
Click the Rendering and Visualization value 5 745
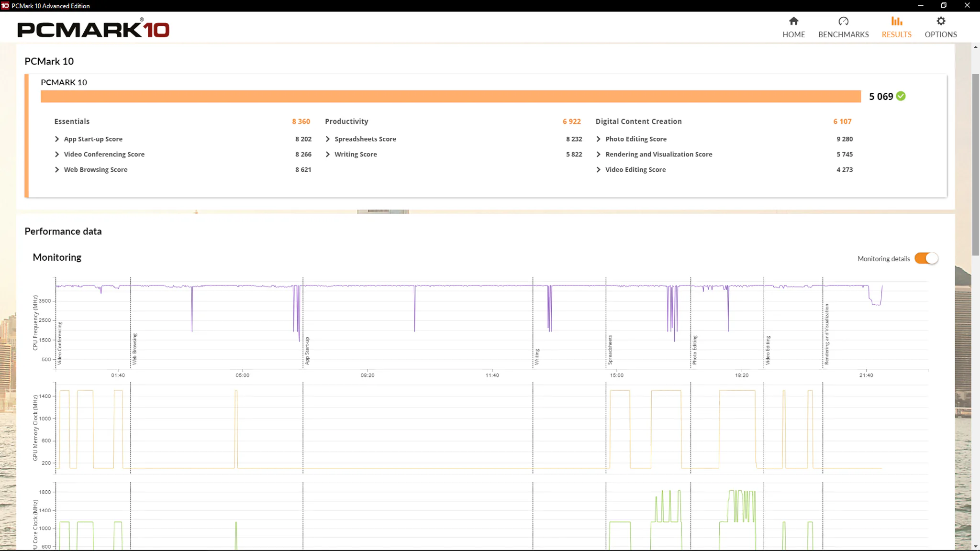pos(845,154)
